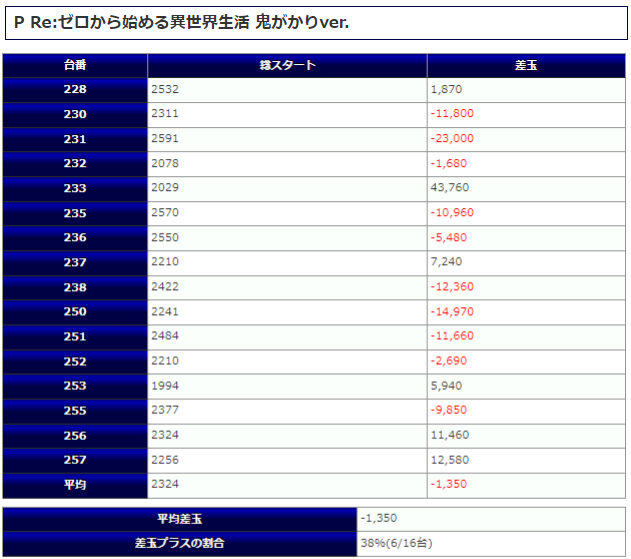Select machine number 250 cell

point(75,311)
